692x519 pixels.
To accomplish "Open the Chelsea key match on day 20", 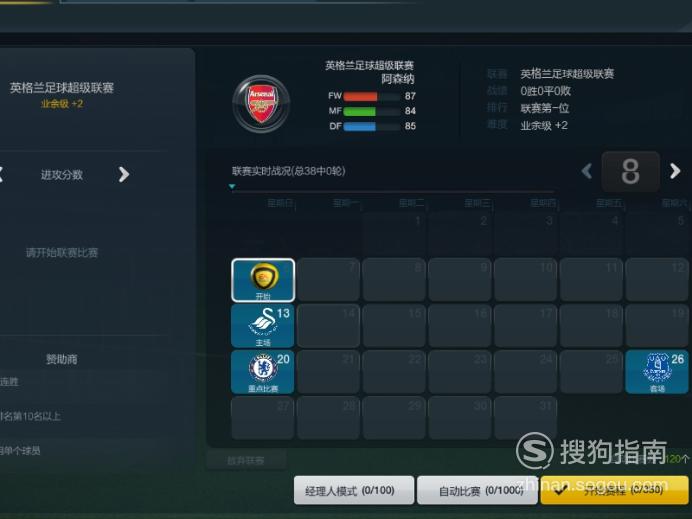I will click(263, 372).
